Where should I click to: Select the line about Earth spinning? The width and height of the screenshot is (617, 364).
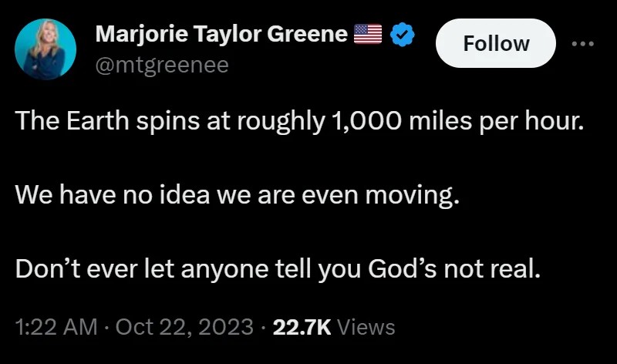pos(299,121)
